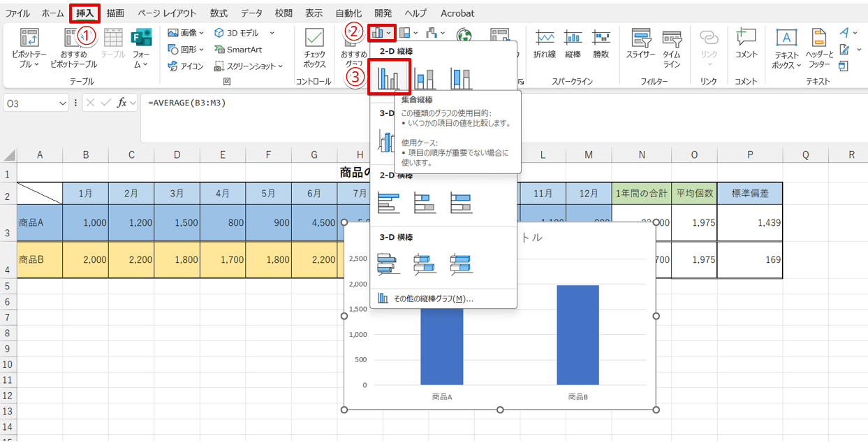Click the blue 商品B bar in chart
Screen dimensions: 868x446
coord(578,336)
